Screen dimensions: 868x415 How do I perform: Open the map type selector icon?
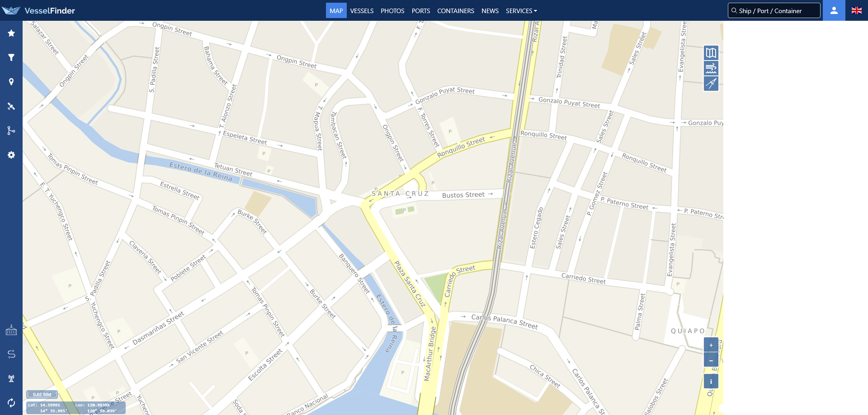click(711, 53)
